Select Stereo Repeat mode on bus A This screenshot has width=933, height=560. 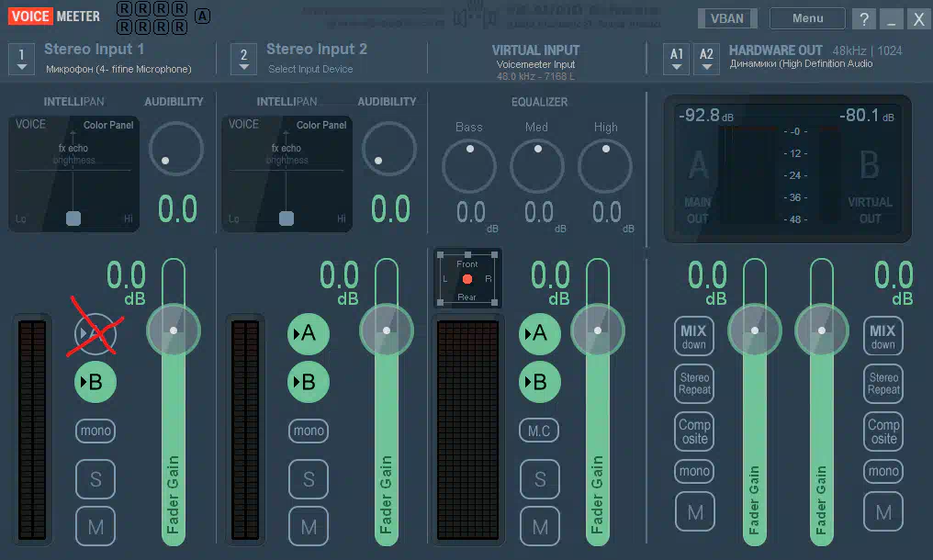(x=694, y=384)
